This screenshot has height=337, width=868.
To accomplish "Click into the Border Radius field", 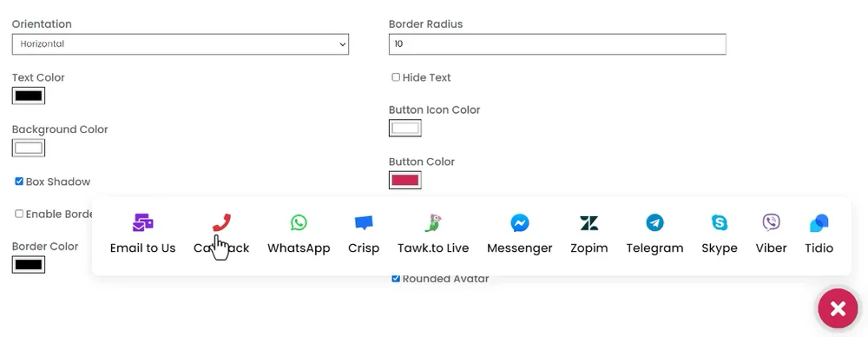I will pyautogui.click(x=557, y=44).
